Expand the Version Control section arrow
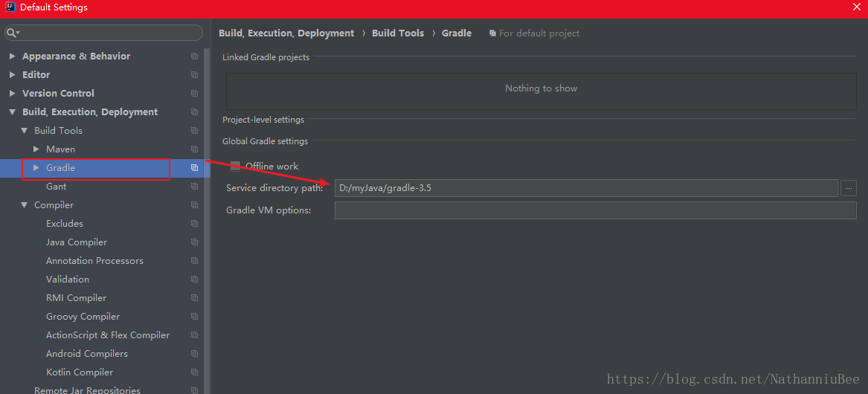Image resolution: width=868 pixels, height=394 pixels. pos(12,94)
